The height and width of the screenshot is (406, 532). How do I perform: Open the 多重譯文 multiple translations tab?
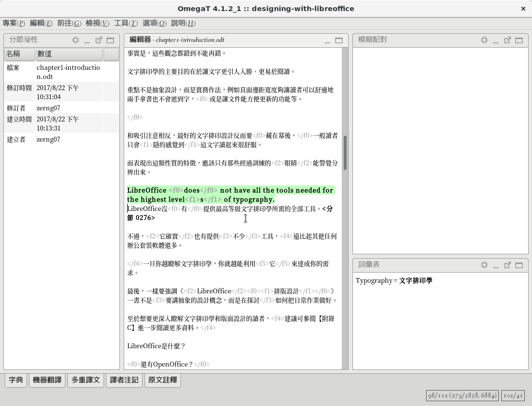(x=86, y=380)
